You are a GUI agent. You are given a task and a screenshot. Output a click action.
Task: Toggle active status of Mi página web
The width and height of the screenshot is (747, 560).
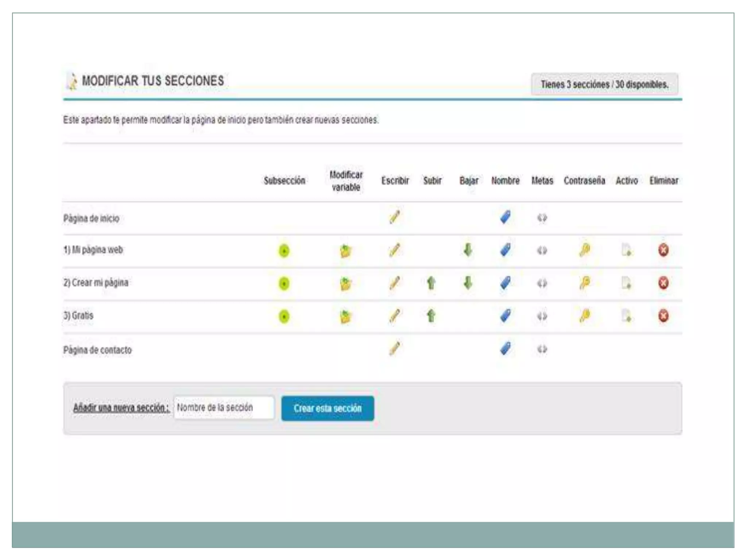627,250
